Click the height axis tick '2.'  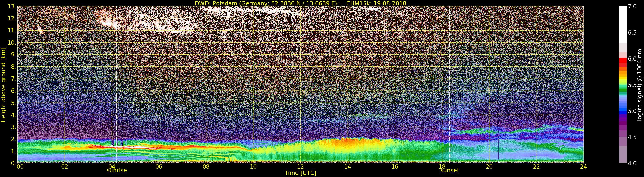point(13,139)
